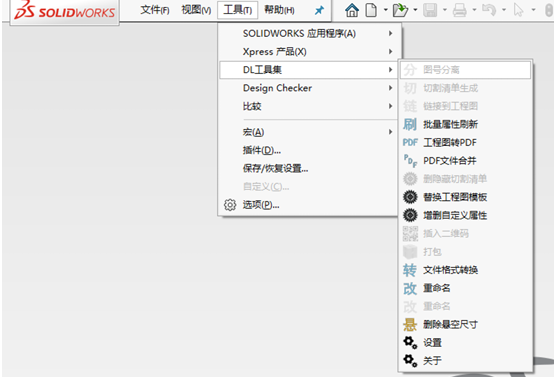The width and height of the screenshot is (554, 377).
Task: Click the Select cursor icon
Action: (518, 10)
